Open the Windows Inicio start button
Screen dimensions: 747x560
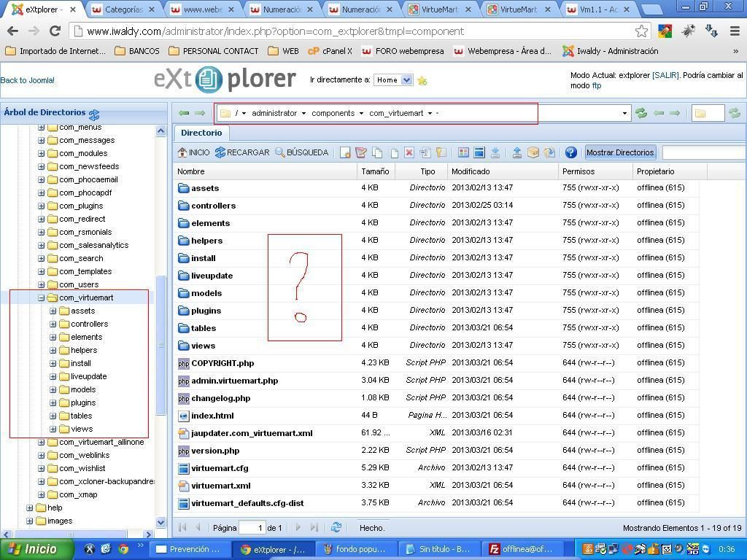pos(36,549)
